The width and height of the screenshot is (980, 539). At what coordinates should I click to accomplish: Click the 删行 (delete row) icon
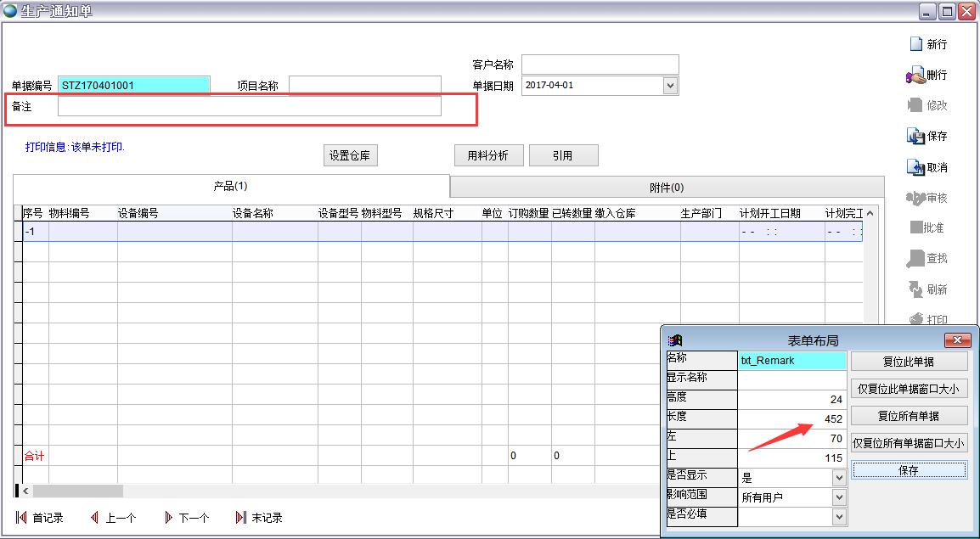[915, 76]
